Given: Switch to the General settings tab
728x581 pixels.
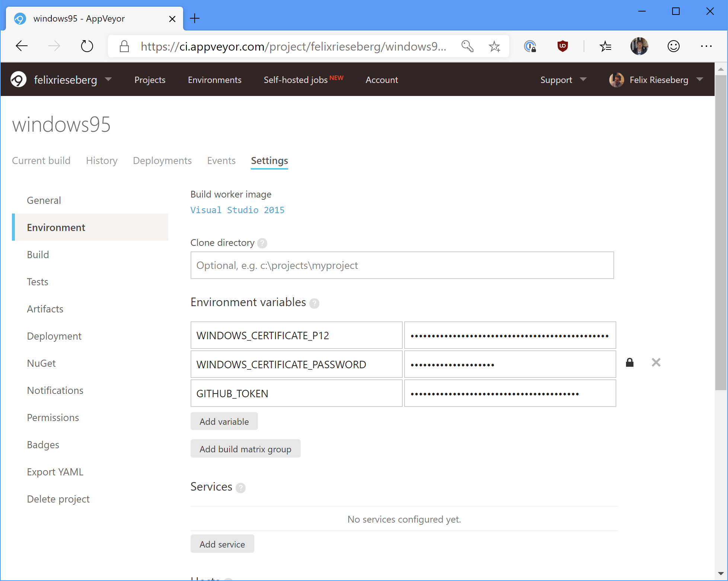Looking at the screenshot, I should pos(43,200).
